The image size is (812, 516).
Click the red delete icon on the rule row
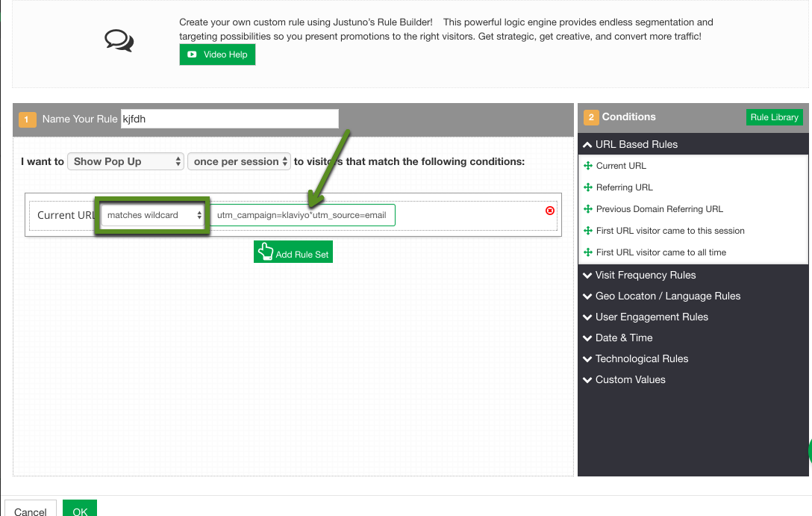point(550,211)
